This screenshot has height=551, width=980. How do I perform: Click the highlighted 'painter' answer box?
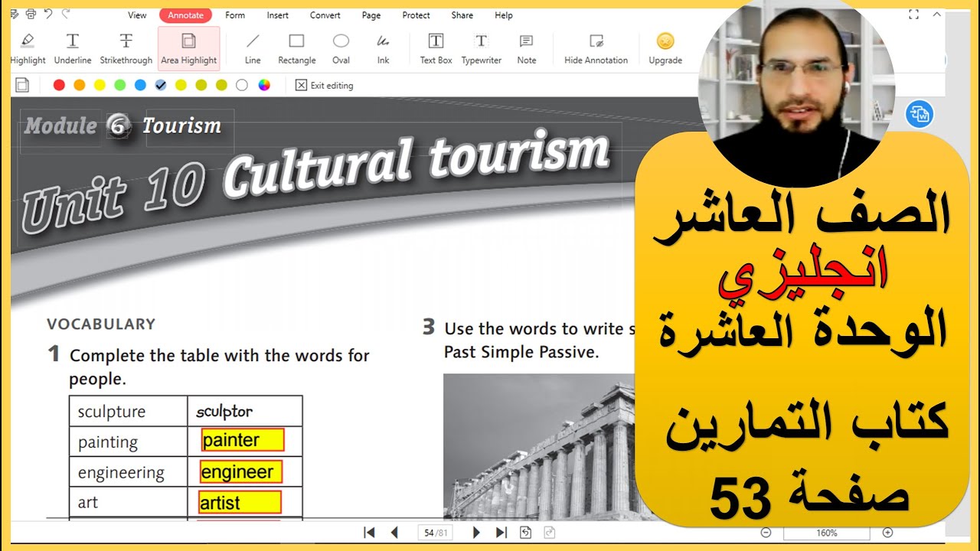(243, 440)
